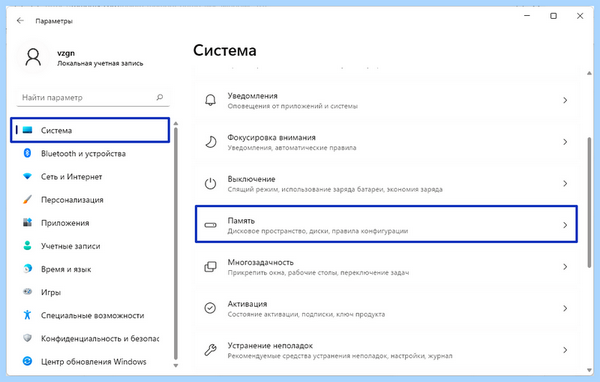Click the Активация checkmark icon
Viewport: 600px width, 382px height.
pyautogui.click(x=210, y=308)
